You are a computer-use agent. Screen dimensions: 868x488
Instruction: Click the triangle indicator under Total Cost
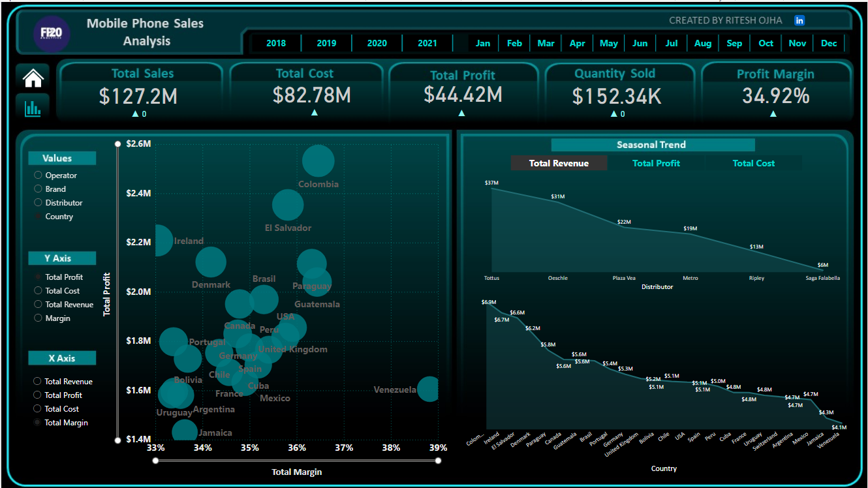315,113
